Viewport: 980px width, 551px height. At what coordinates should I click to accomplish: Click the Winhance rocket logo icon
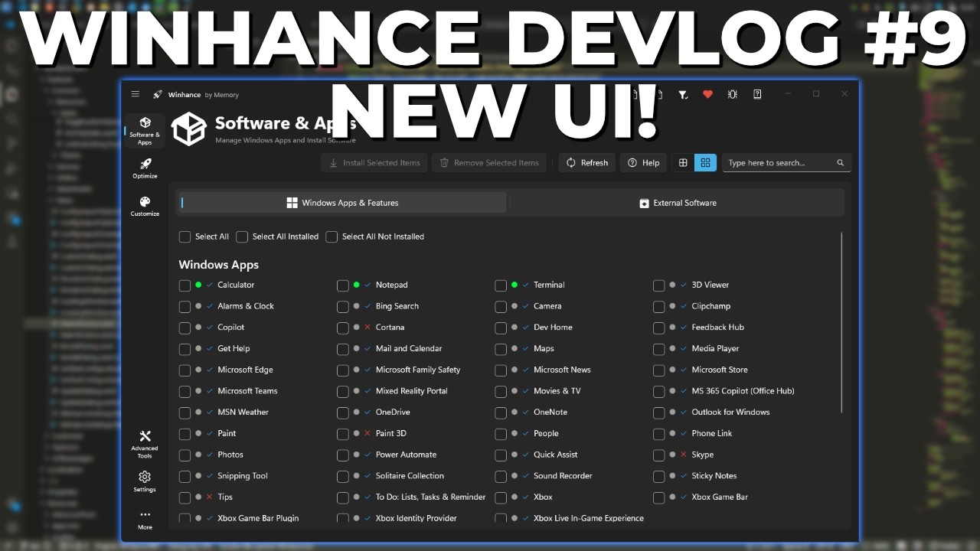click(x=158, y=95)
